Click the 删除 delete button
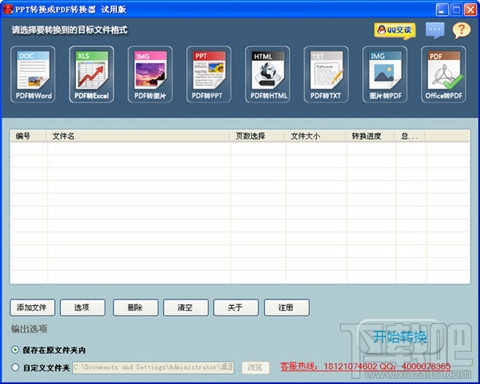This screenshot has height=384, width=480. point(135,308)
